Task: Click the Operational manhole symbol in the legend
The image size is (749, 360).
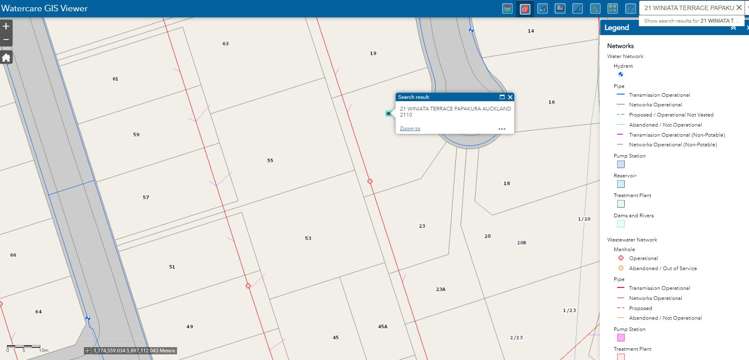Action: click(621, 258)
